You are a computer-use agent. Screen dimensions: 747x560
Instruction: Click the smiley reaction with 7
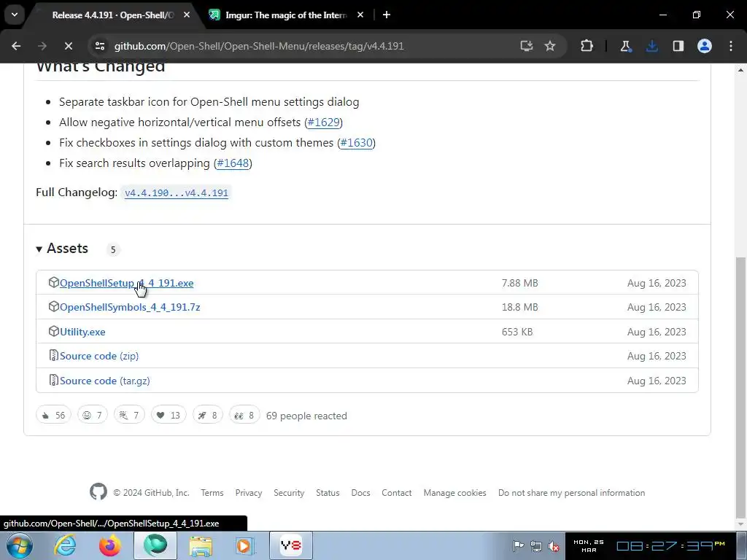[93, 415]
